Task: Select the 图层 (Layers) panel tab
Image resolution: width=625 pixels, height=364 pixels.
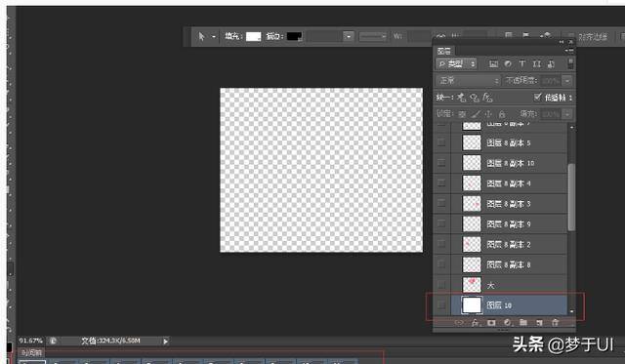Action: (x=443, y=51)
